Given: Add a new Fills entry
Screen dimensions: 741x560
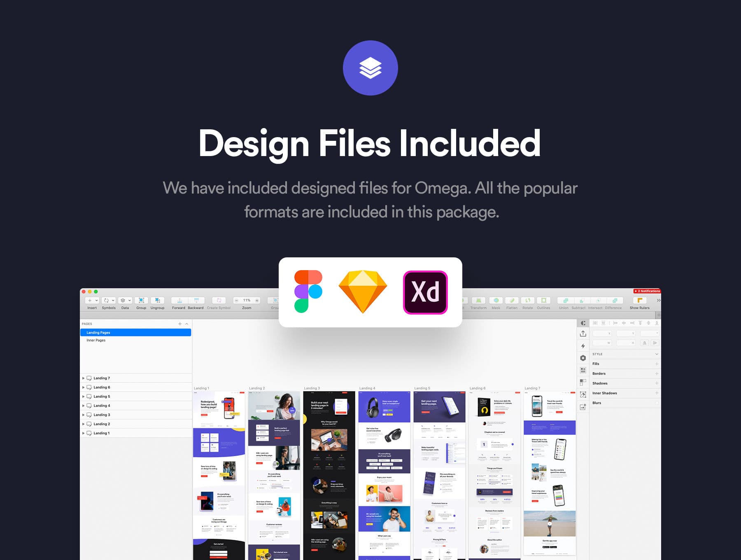Looking at the screenshot, I should coord(657,364).
